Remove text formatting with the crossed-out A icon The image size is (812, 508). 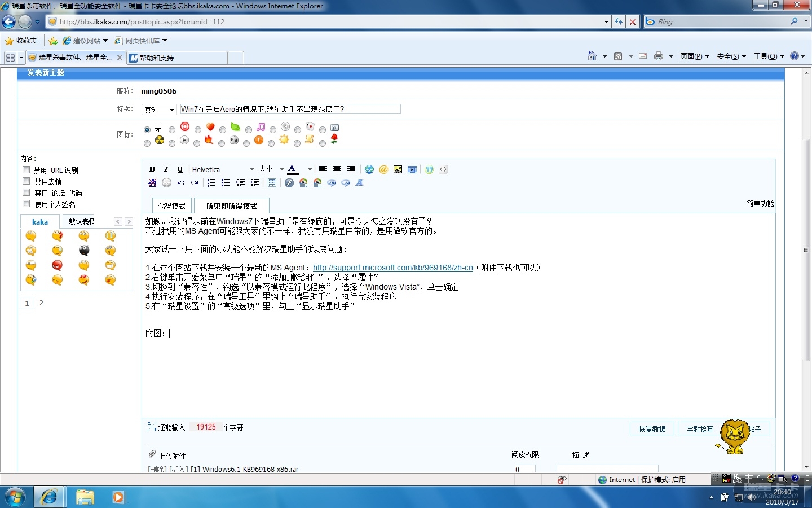[152, 183]
